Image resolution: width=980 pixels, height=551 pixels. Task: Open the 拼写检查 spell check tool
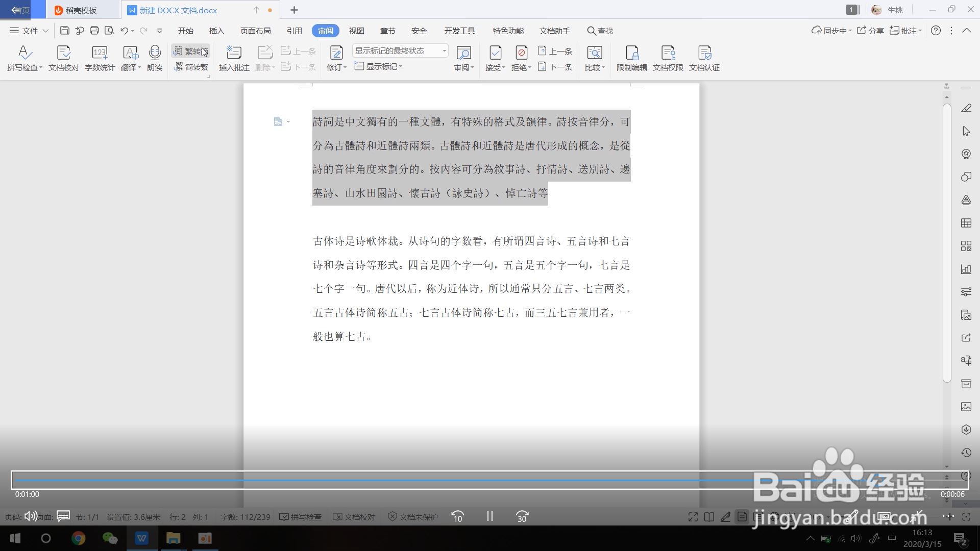point(23,58)
